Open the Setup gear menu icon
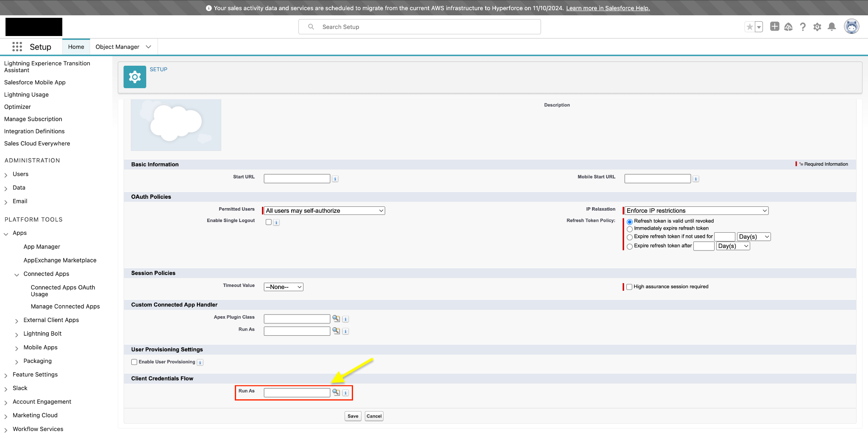 tap(817, 27)
